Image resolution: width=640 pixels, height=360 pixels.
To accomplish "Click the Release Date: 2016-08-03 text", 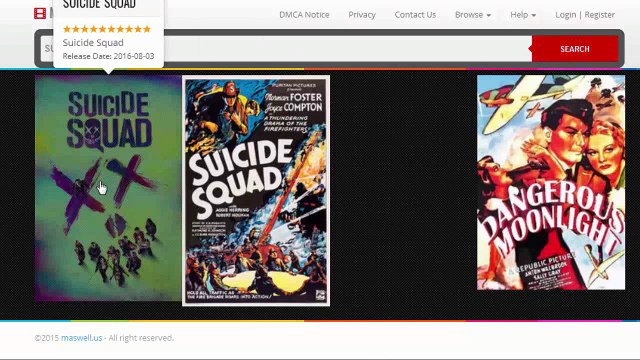I will [x=109, y=56].
